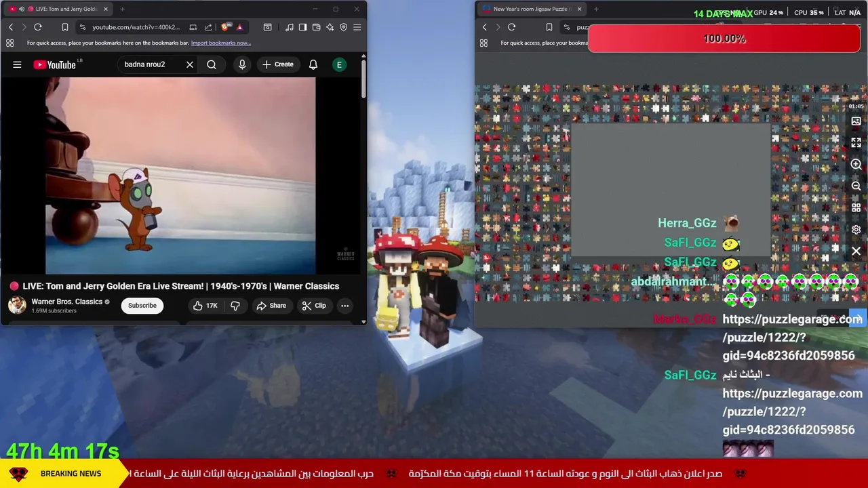Screen dimensions: 868x488
Task: Start voice search with the microphone
Action: [242, 64]
